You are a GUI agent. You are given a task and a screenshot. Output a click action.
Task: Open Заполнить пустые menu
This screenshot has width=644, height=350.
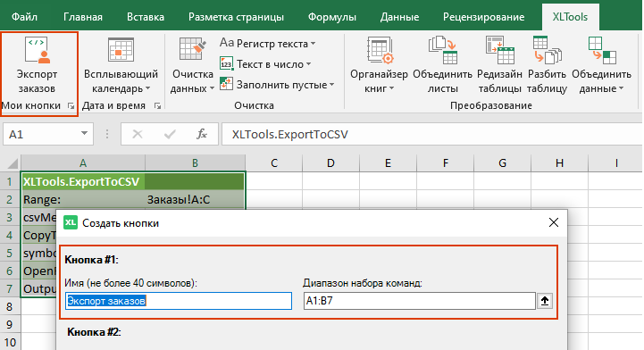277,85
